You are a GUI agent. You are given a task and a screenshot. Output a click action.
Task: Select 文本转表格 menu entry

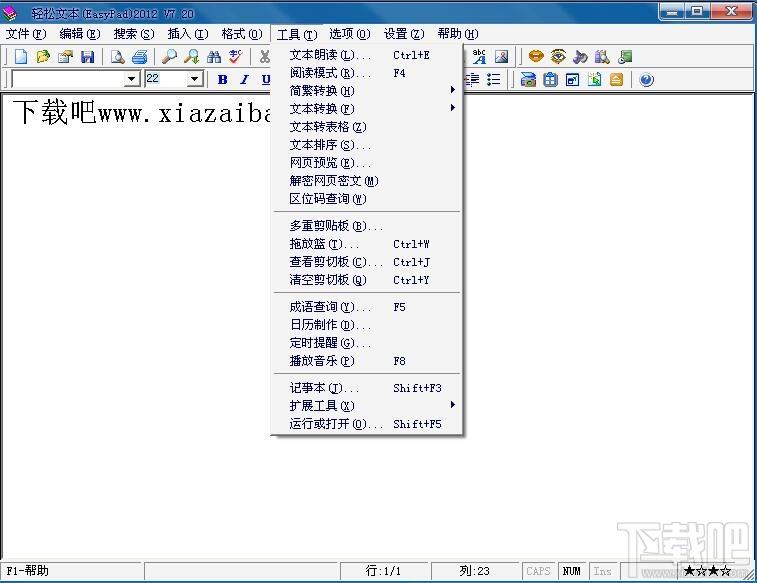click(x=367, y=126)
